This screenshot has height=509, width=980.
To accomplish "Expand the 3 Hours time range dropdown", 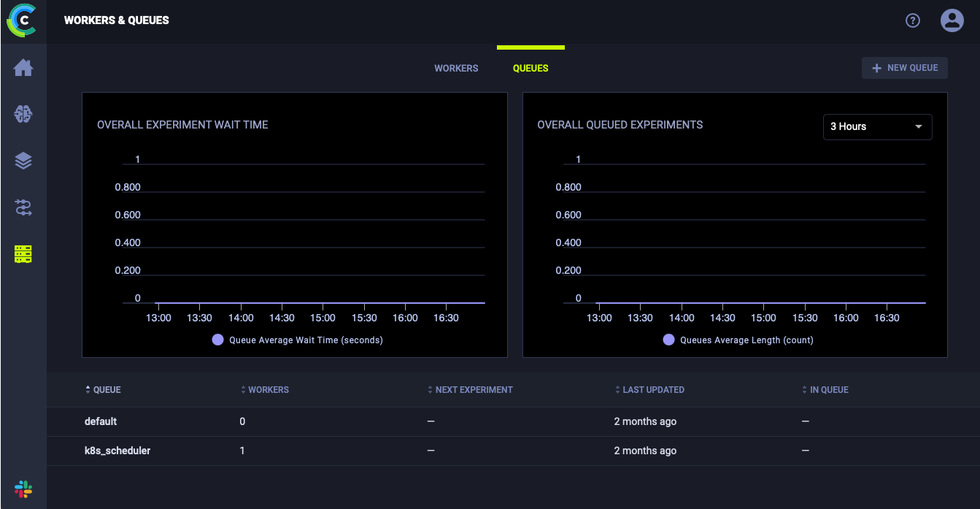I will pos(877,126).
